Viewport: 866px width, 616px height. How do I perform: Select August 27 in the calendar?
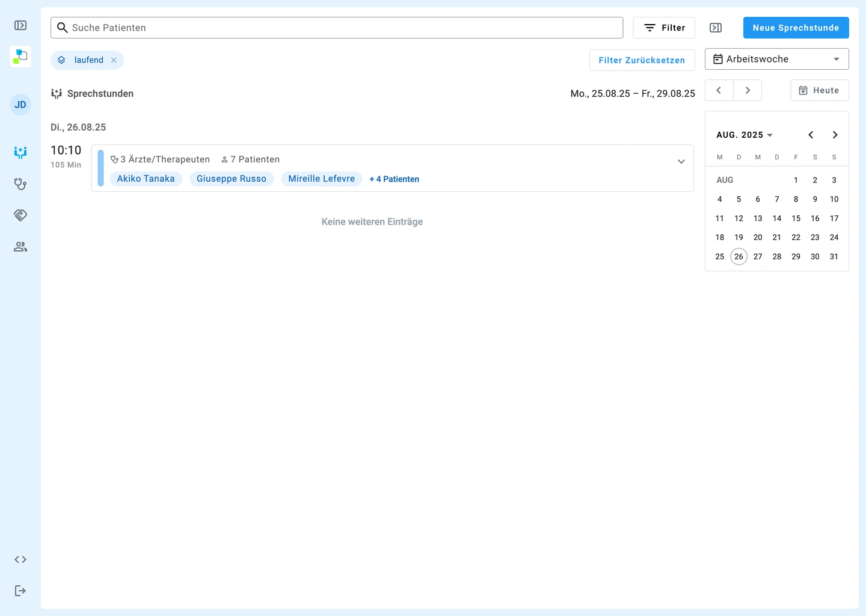pos(758,256)
